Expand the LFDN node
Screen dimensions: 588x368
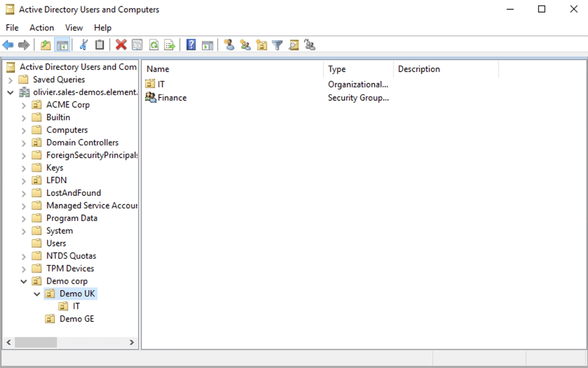[x=24, y=181]
